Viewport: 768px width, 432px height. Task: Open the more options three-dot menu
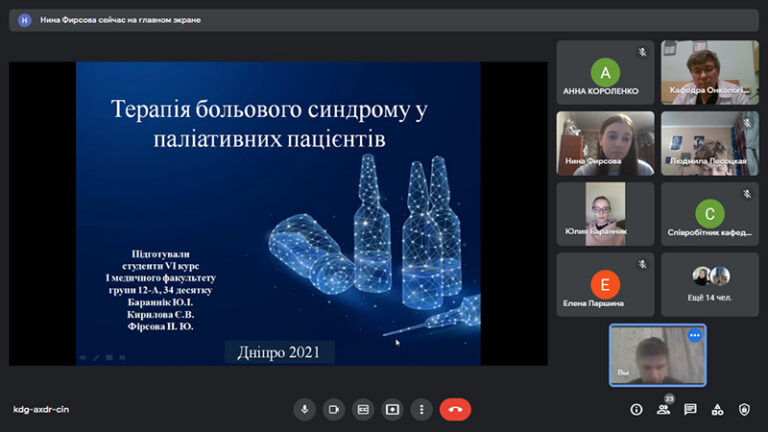[x=421, y=409]
